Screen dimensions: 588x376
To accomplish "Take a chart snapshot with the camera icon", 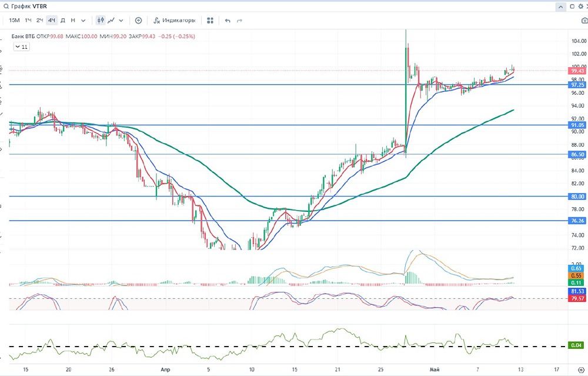I will [584, 21].
